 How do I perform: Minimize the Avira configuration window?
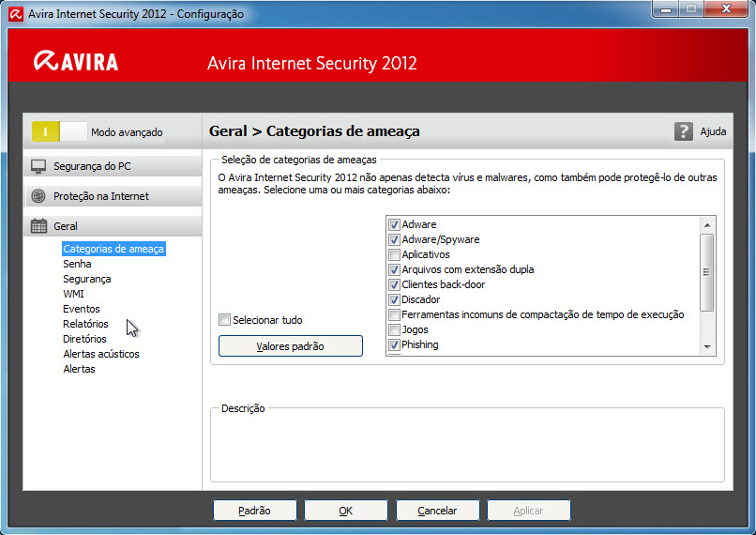pyautogui.click(x=666, y=9)
